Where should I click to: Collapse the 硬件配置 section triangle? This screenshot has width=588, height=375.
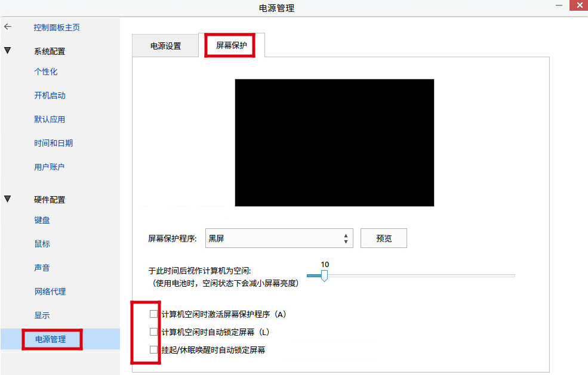8,199
